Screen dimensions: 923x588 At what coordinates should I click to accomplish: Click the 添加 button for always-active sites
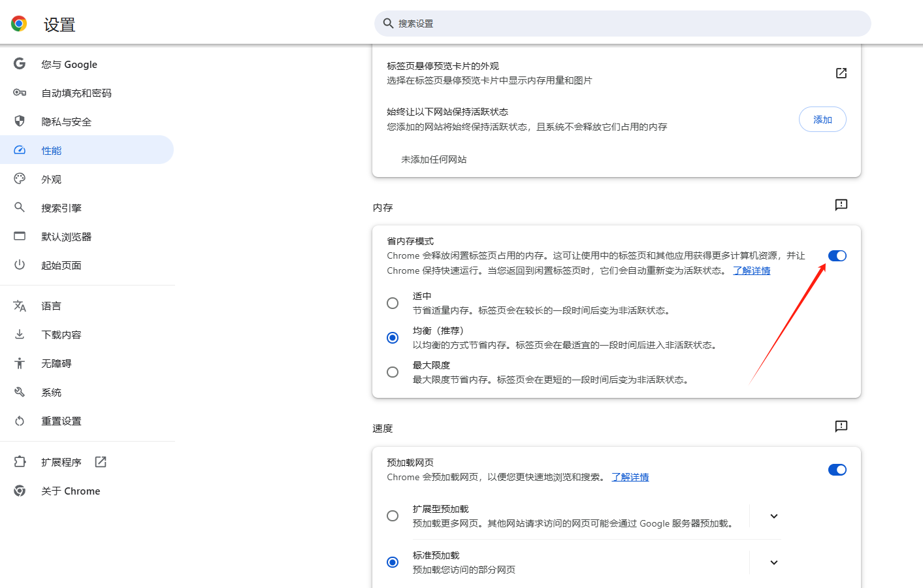click(x=822, y=120)
